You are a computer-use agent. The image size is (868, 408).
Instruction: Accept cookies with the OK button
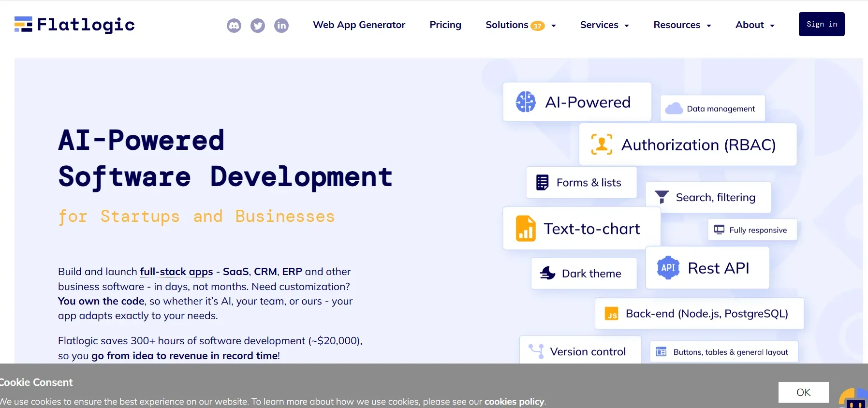point(803,392)
